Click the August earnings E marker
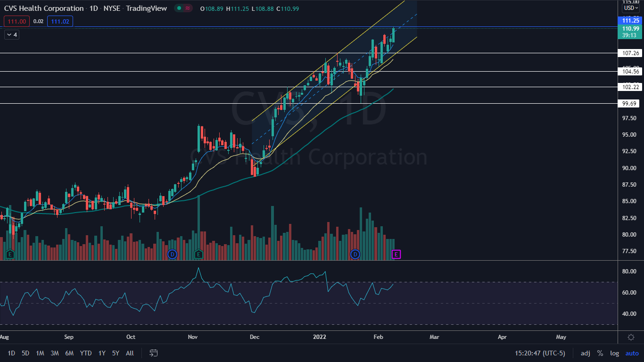The image size is (644, 362). point(9,255)
